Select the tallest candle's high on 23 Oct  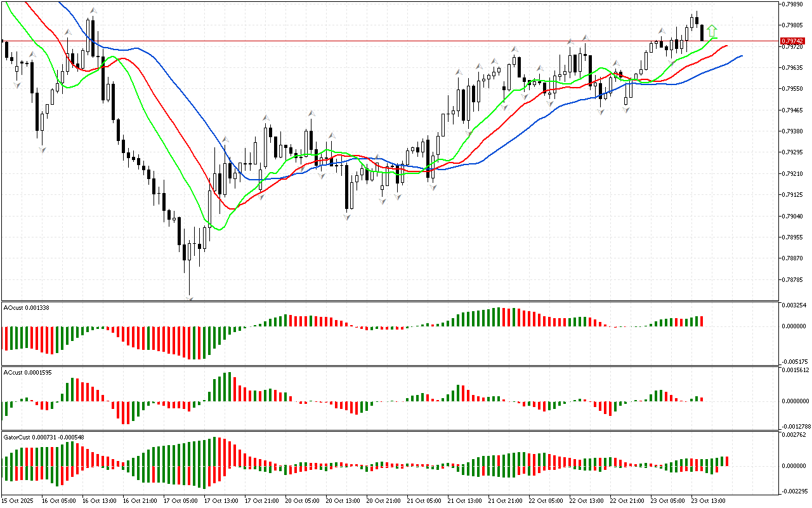[x=697, y=11]
